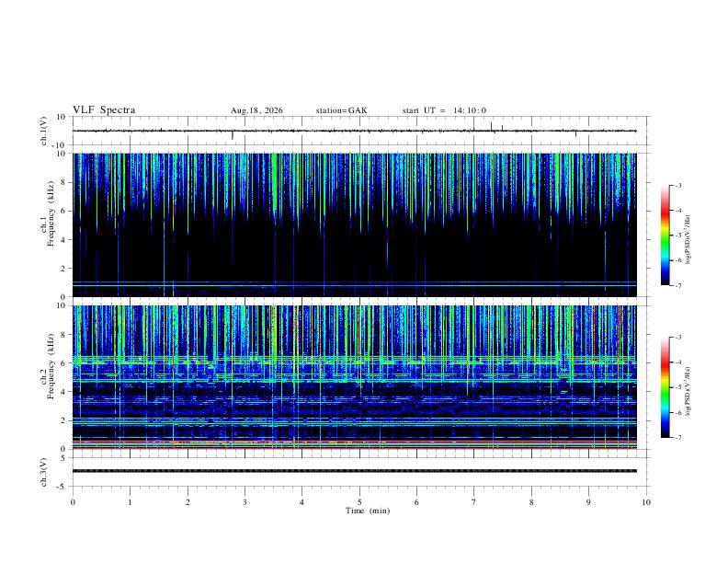Click the spike near 7.3 min in ch.1 waveform
This screenshot has height=563, width=728.
coord(491,127)
